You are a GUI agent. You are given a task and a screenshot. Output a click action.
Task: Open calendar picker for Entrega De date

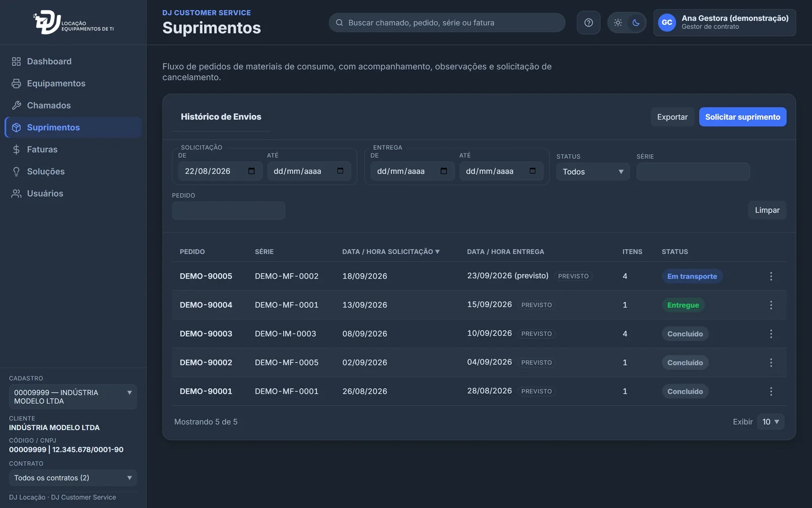444,171
